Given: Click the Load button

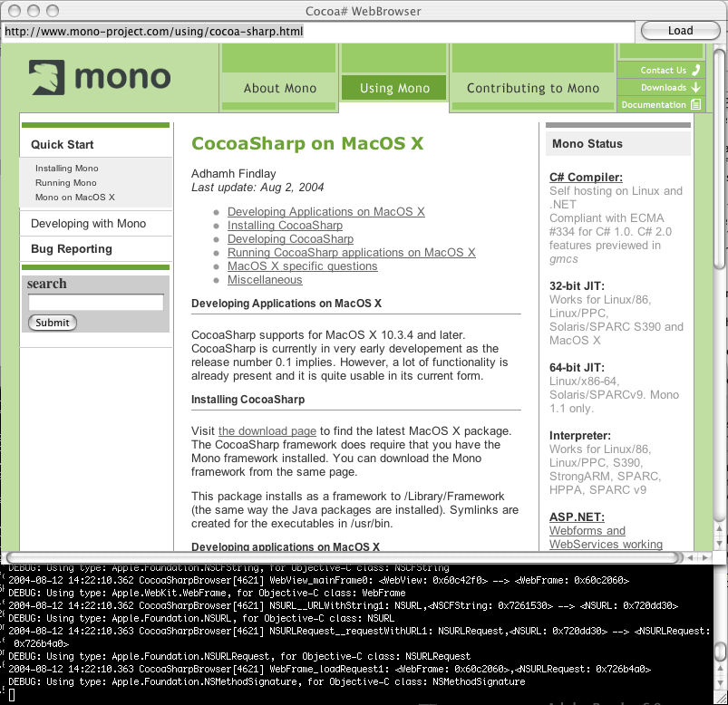Looking at the screenshot, I should point(680,31).
